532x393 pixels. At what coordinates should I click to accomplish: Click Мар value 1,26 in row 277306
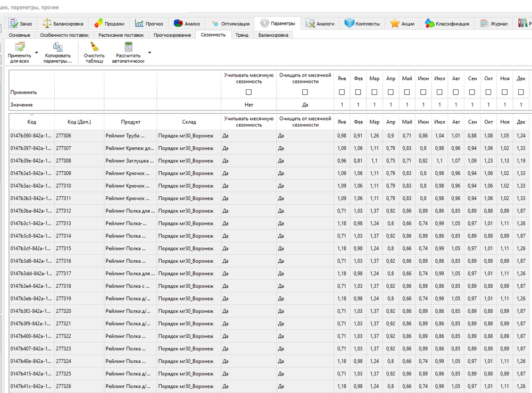coord(374,136)
